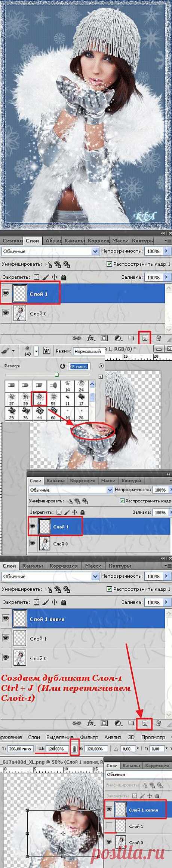
Task: Open Непрозрачность arrow in Символ-tab panel
Action: 166,251
